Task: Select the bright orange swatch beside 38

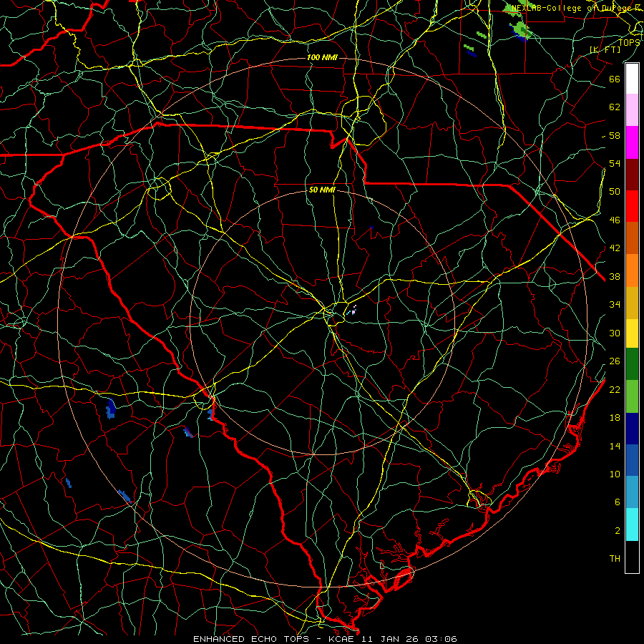Action: click(632, 270)
